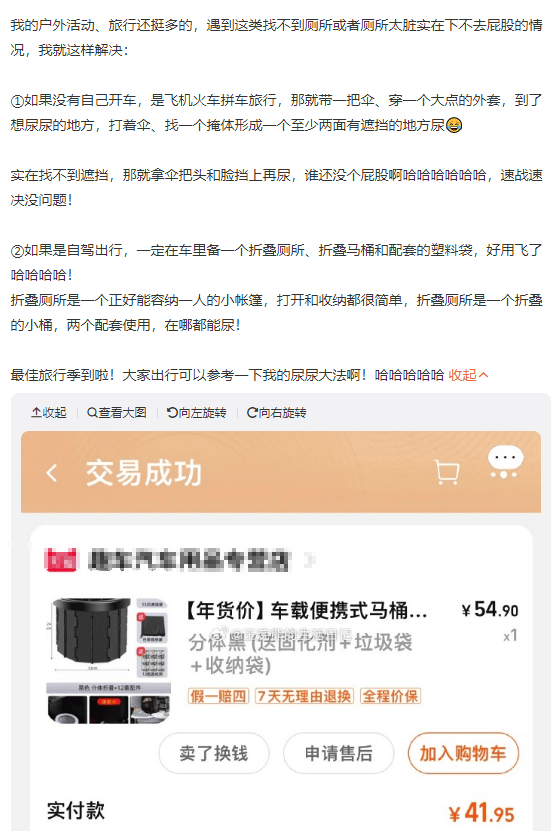This screenshot has height=831, width=551.
Task: Click the 收起 image collapse button
Action: click(x=49, y=412)
